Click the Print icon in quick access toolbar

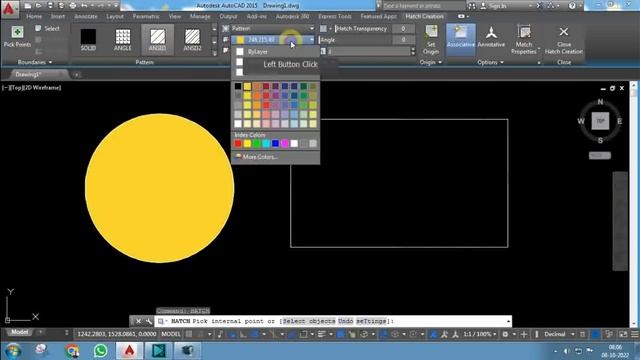pyautogui.click(x=73, y=6)
